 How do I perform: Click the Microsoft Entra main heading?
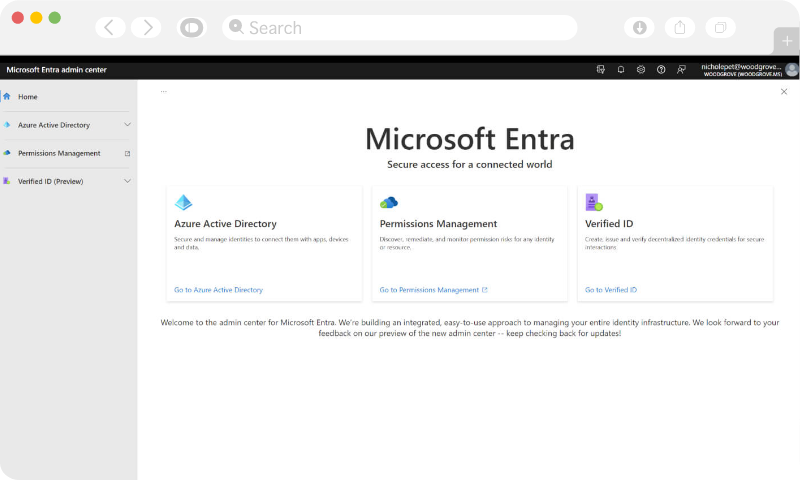470,139
